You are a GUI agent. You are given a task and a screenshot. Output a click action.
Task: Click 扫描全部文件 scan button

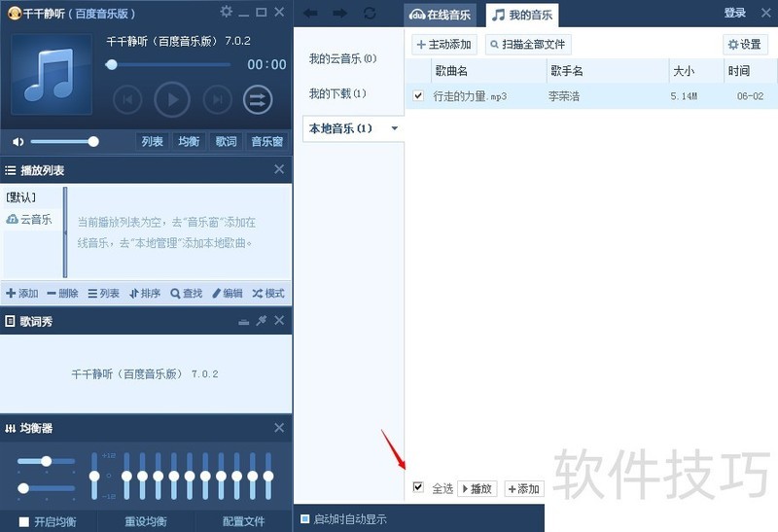pyautogui.click(x=528, y=45)
